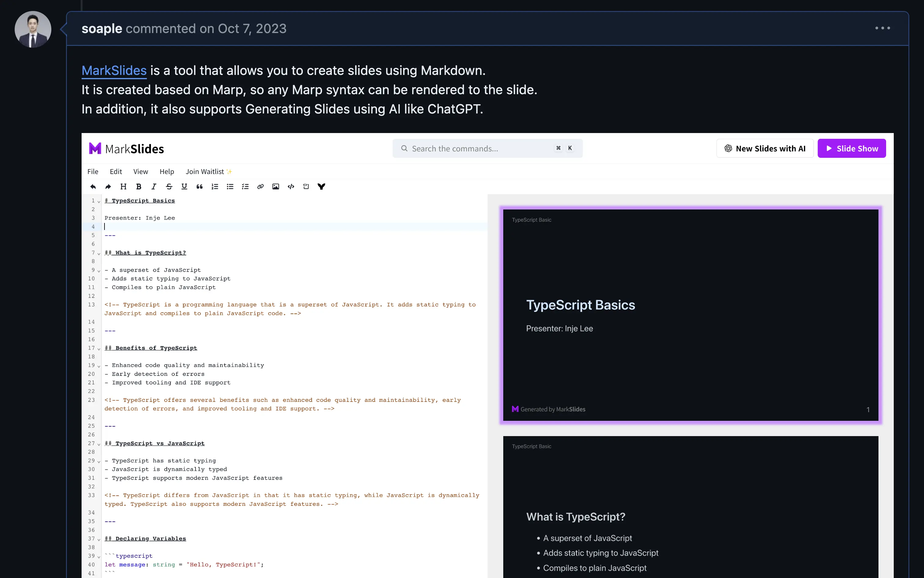Click the '# TypeScript Basics' heading on line 1
Image resolution: width=924 pixels, height=578 pixels.
point(140,201)
